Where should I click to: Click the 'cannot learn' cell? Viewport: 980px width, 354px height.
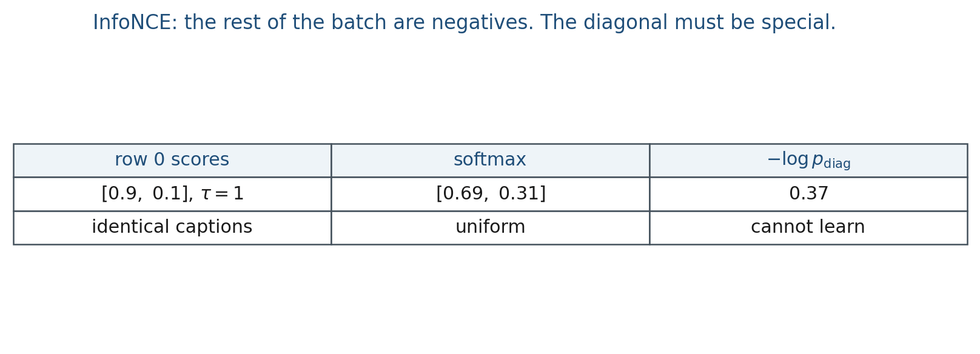[808, 227]
